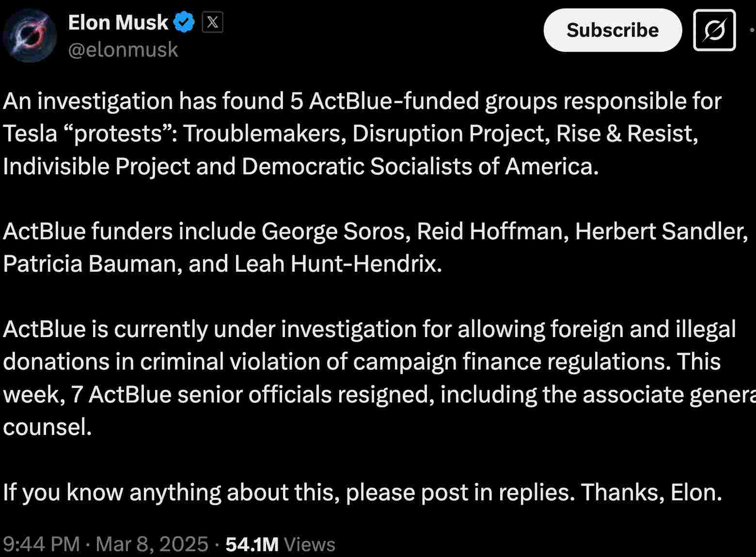The image size is (756, 557).
Task: Click the X affiliate badge beside name
Action: coord(212,22)
